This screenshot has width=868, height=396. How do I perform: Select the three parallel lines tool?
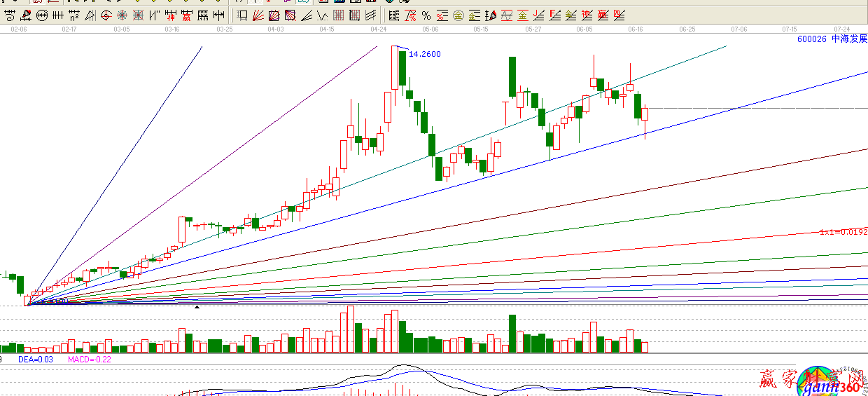(368, 15)
